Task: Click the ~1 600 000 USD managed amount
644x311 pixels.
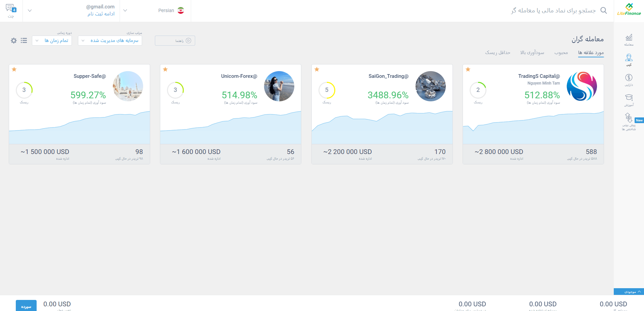Action: (x=196, y=152)
